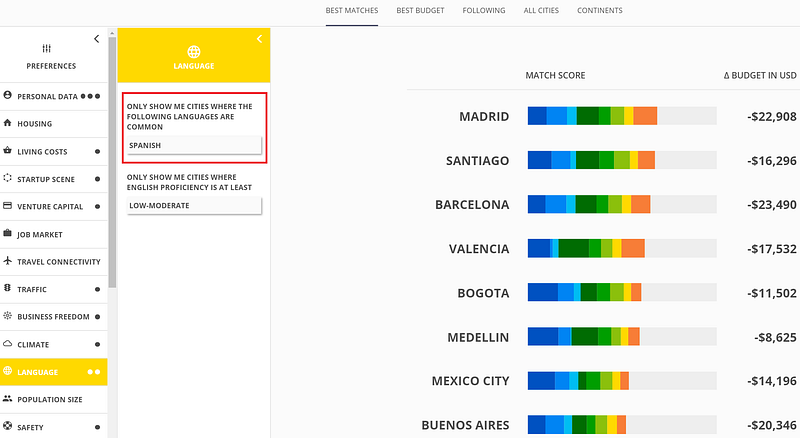Click the Language globe icon in sidebar
This screenshot has width=800, height=438.
(8, 371)
